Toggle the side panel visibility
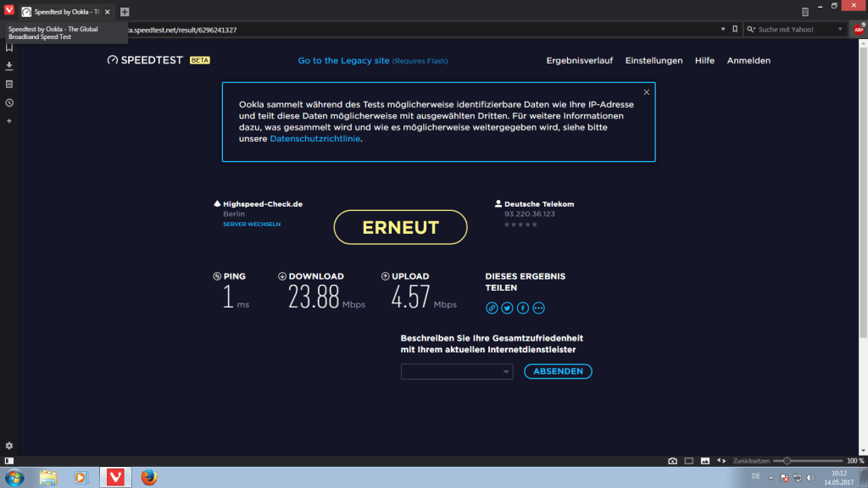 click(x=8, y=461)
